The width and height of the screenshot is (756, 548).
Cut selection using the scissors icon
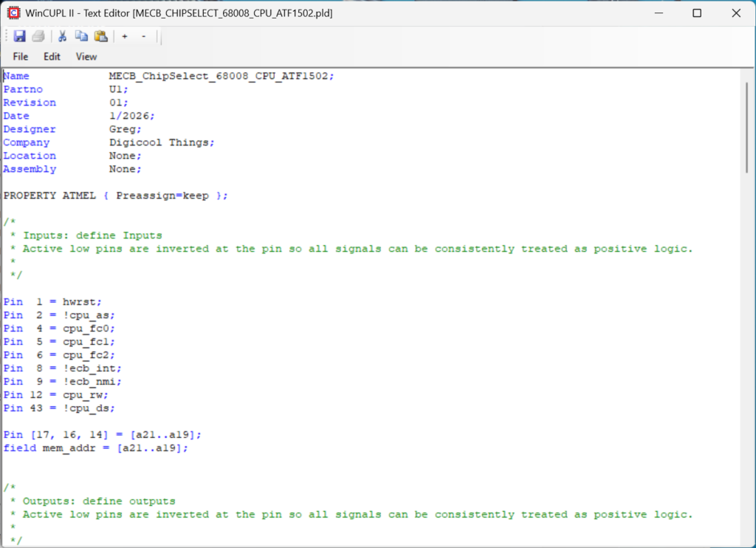point(63,36)
